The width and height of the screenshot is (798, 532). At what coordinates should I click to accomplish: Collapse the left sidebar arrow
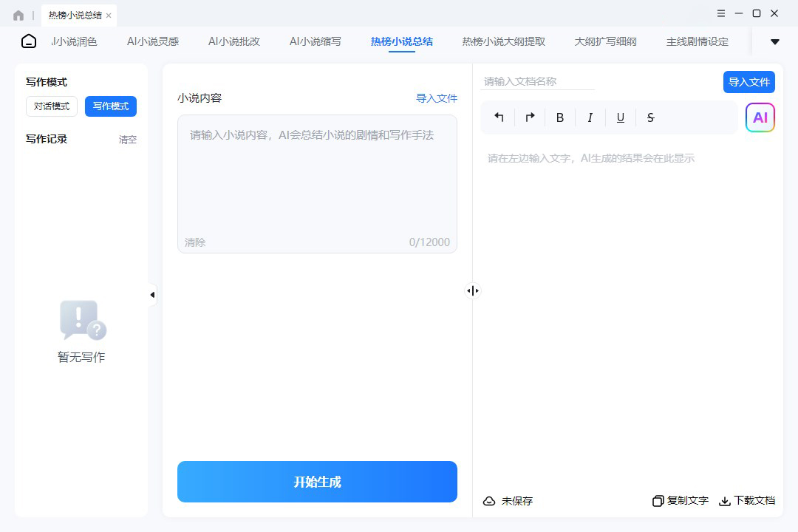click(x=152, y=295)
